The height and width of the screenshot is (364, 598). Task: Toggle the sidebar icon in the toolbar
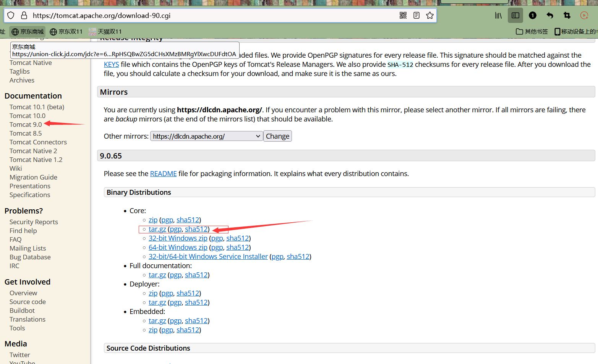515,15
